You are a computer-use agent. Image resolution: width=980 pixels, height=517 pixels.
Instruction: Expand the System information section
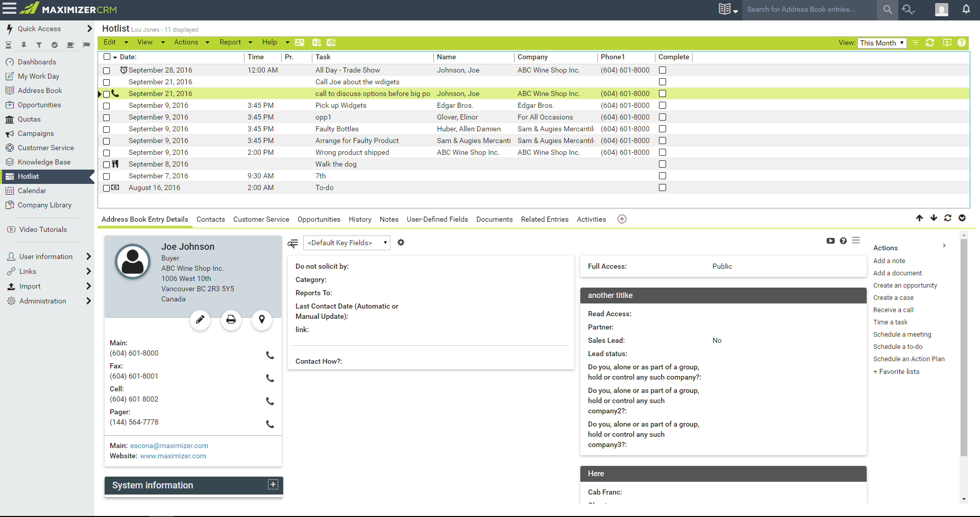tap(273, 485)
